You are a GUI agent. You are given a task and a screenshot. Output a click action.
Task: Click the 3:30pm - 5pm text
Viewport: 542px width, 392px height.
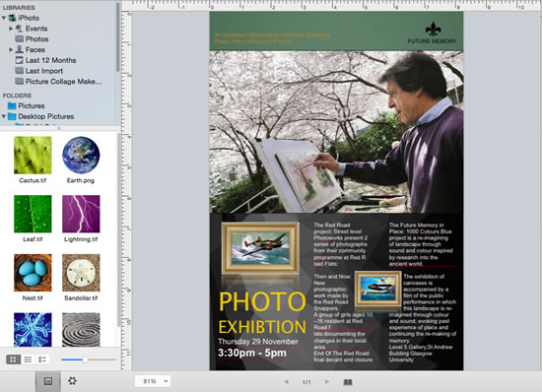[252, 353]
